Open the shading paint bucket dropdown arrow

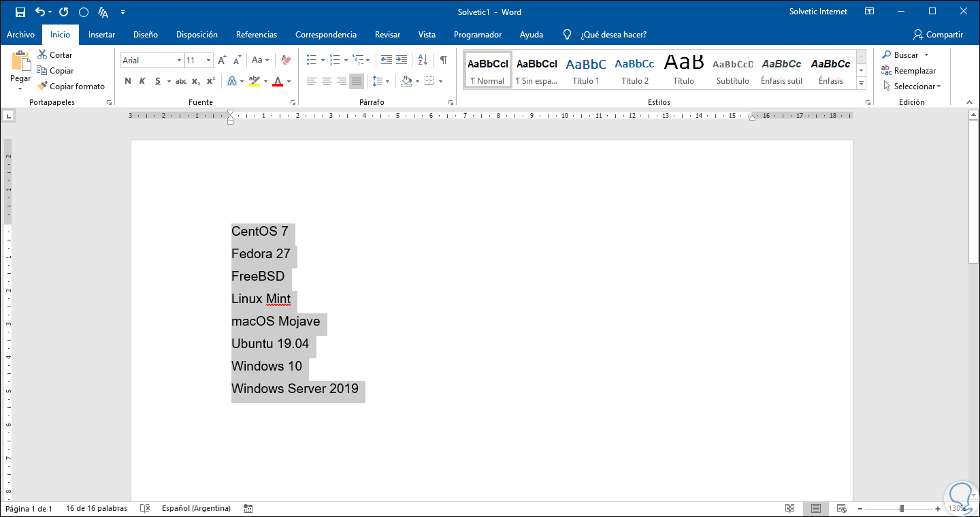(417, 82)
